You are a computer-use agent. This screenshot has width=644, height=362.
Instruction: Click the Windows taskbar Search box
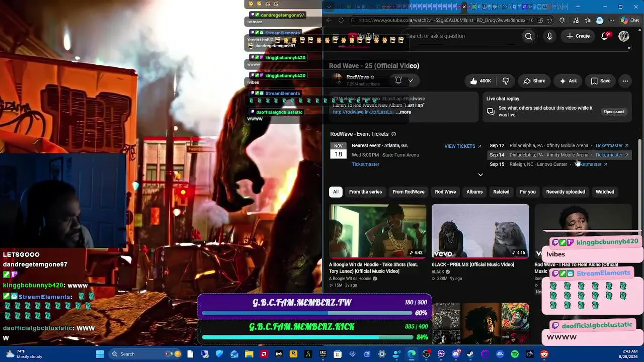click(145, 354)
